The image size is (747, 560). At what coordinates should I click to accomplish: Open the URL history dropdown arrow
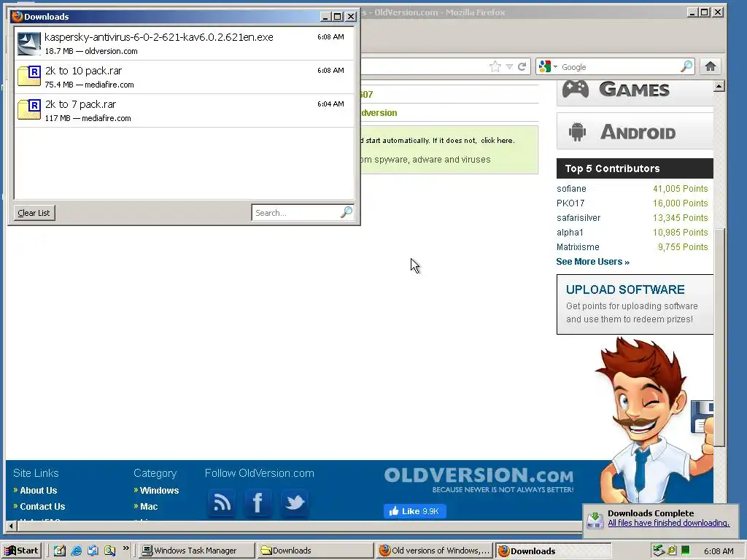[x=509, y=66]
